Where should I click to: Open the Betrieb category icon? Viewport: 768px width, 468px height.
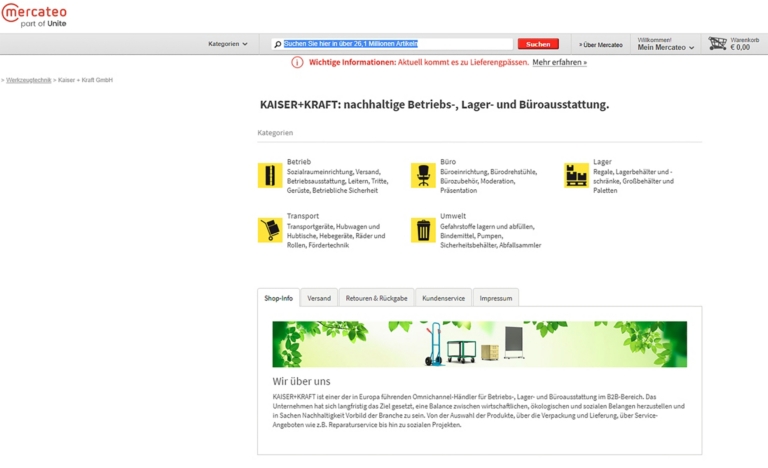click(270, 175)
